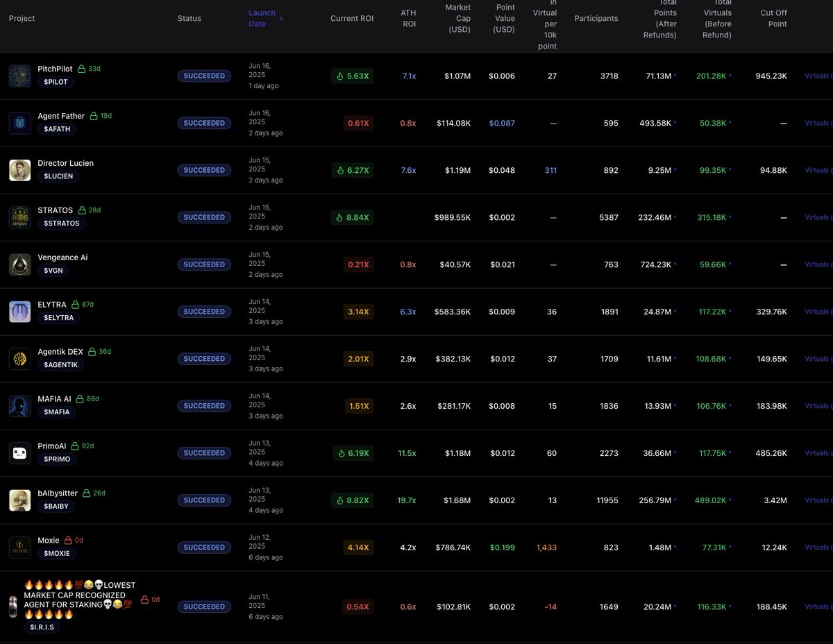Select the Vengeance Ai project name

[62, 257]
